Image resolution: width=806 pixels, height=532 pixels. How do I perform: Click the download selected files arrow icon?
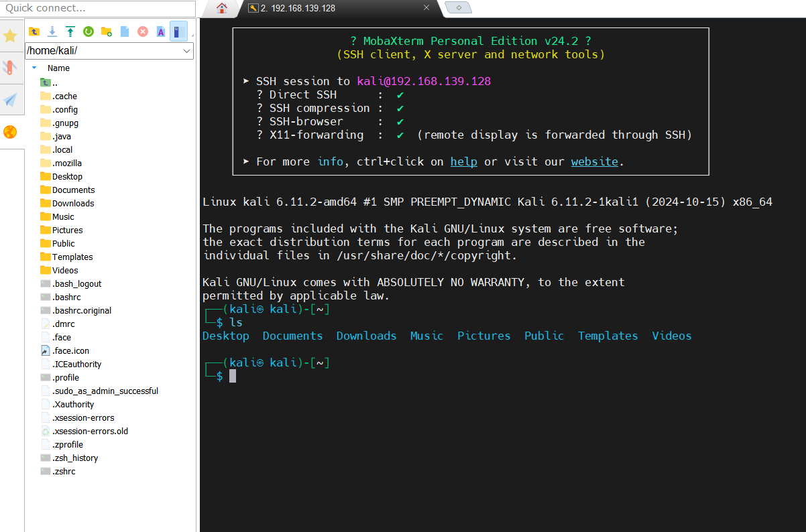52,31
